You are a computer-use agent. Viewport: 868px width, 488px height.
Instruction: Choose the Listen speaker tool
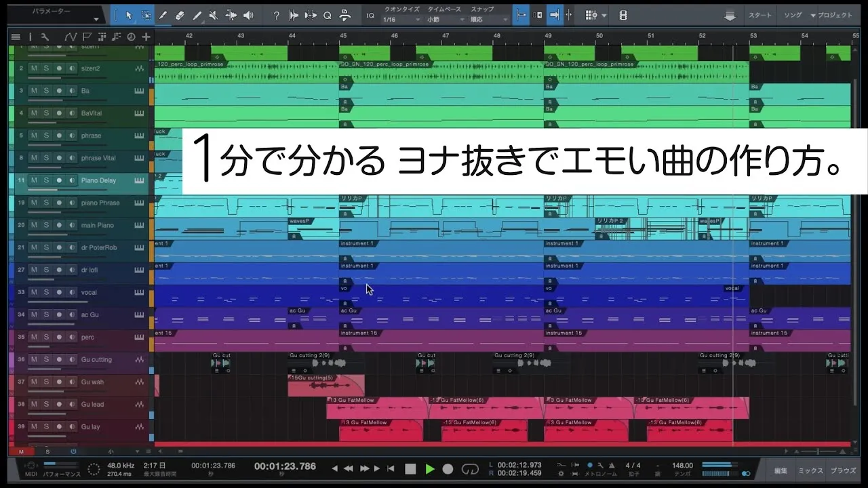[248, 15]
